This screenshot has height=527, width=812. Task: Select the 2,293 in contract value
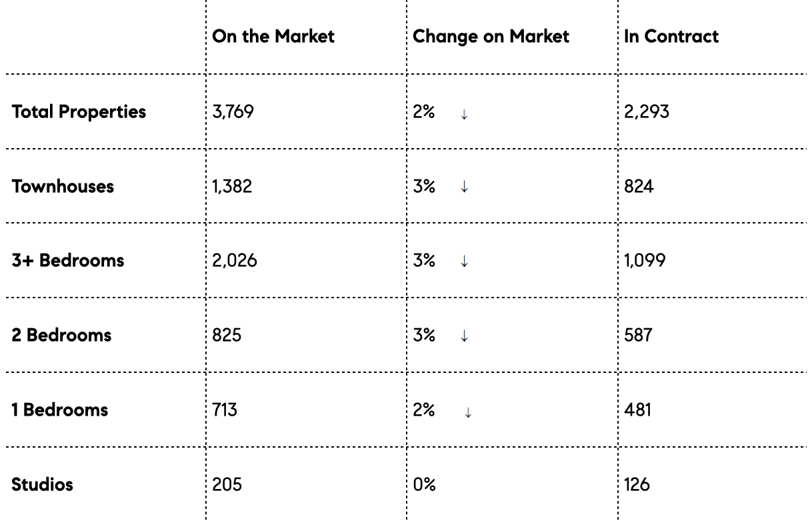(x=647, y=112)
